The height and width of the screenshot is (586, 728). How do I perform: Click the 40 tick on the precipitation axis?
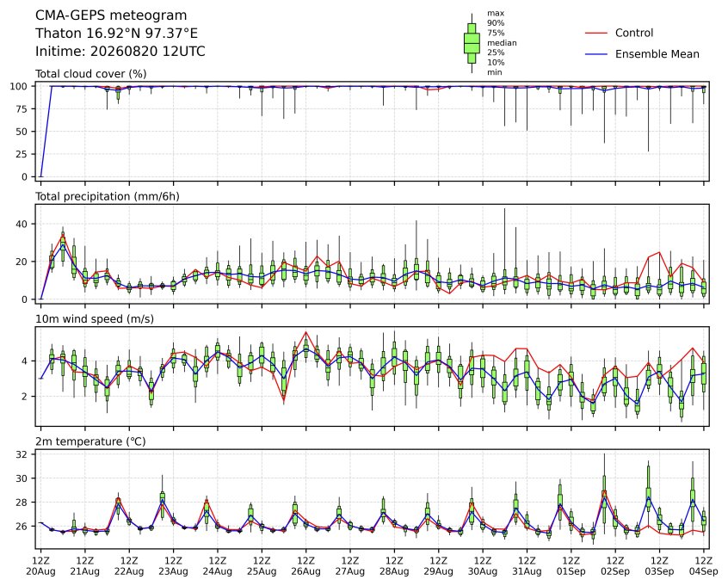point(22,224)
